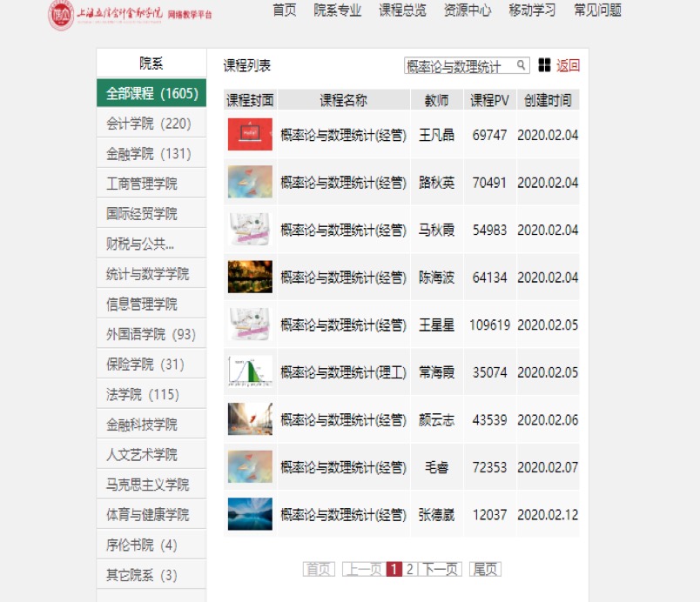Go to the 移动学习 menu
The height and width of the screenshot is (602, 700).
532,10
